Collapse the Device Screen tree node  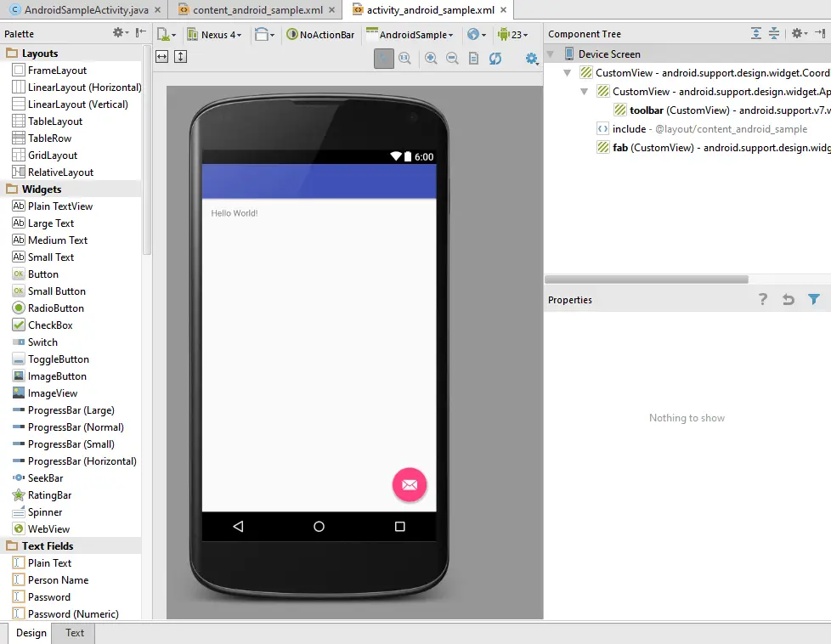[551, 54]
